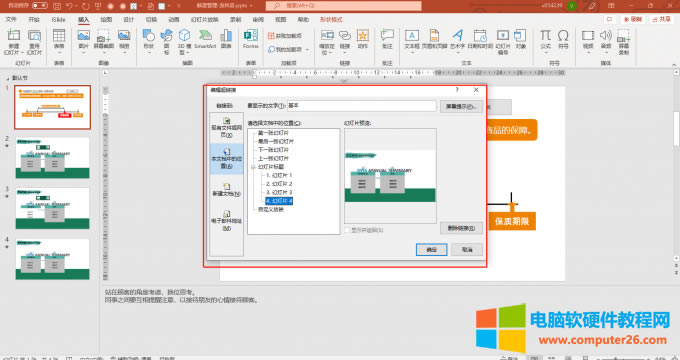This screenshot has width=680, height=360.
Task: Switch to the iSlide ribbon tab
Action: pos(58,20)
